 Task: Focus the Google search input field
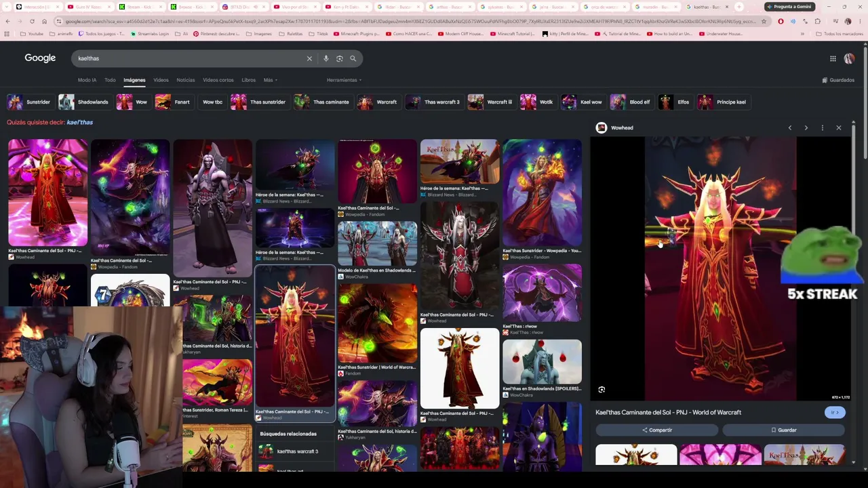190,58
